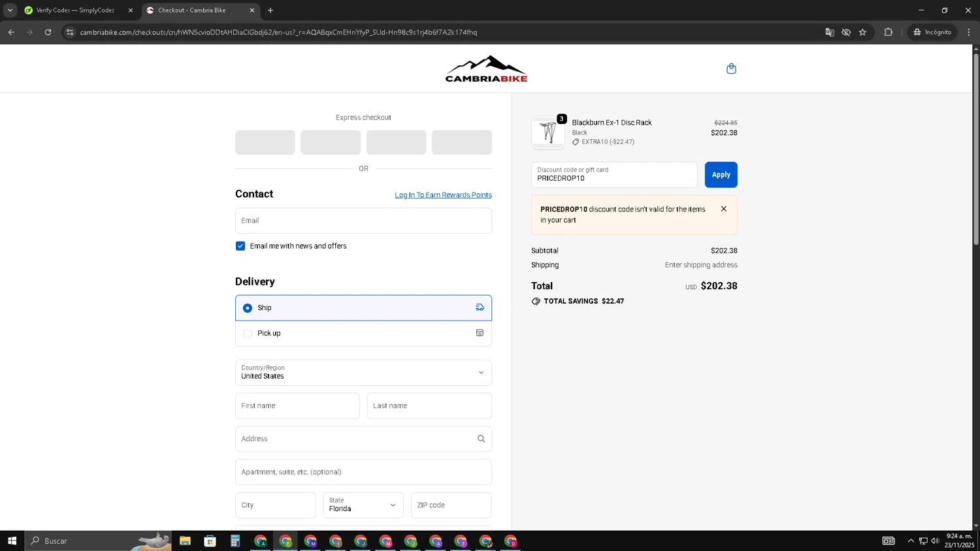Open the tab search dropdown arrow
The width and height of the screenshot is (980, 551).
pos(10,10)
